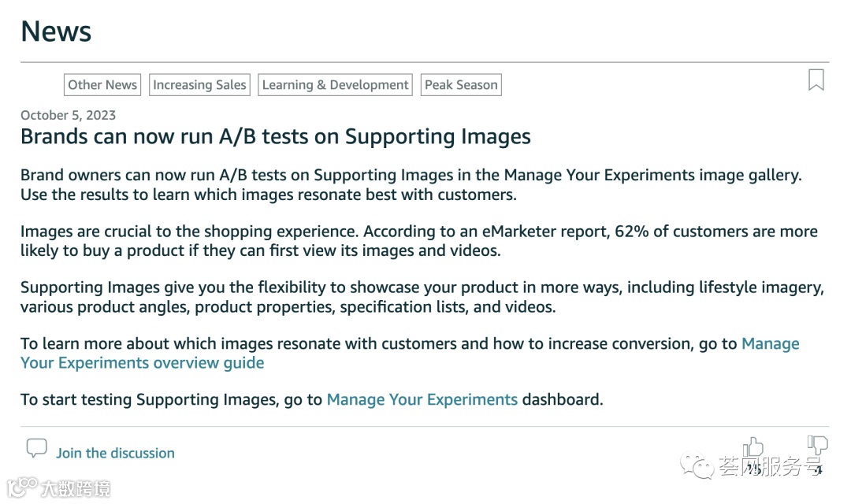The height and width of the screenshot is (504, 851).
Task: Go to Manage Your Experiments dashboard link
Action: coord(422,399)
